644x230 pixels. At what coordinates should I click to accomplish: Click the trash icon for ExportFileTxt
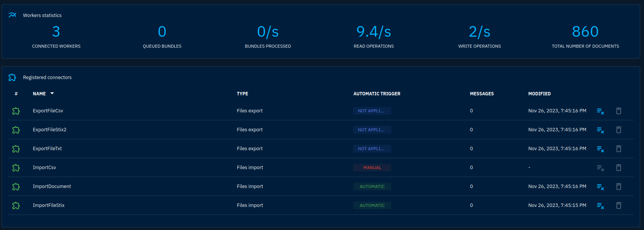pos(618,149)
